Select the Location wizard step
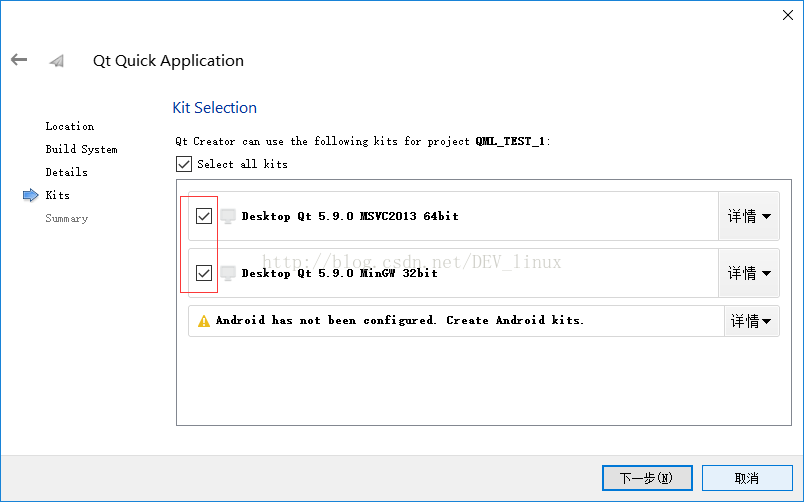Viewport: 804px width, 502px height. pyautogui.click(x=69, y=127)
